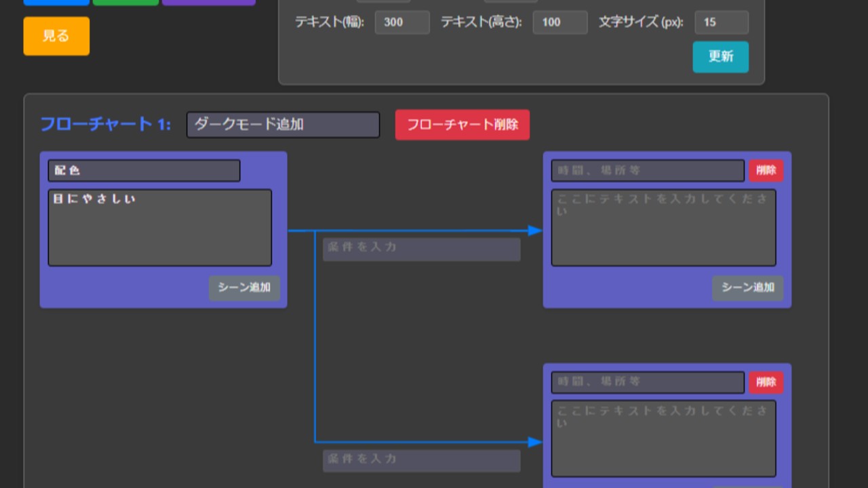Click シーン追加 on the 配色 node
This screenshot has height=488, width=868.
[x=244, y=288]
